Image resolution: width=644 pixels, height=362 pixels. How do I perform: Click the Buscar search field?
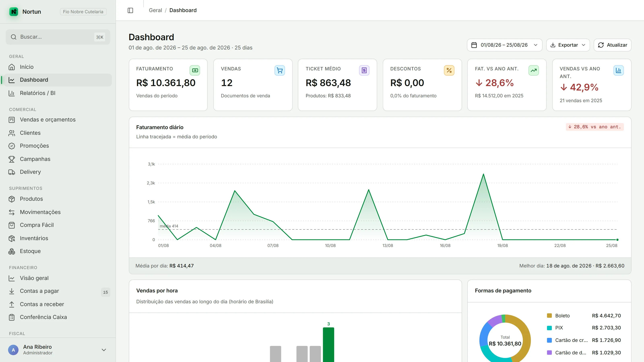[58, 37]
